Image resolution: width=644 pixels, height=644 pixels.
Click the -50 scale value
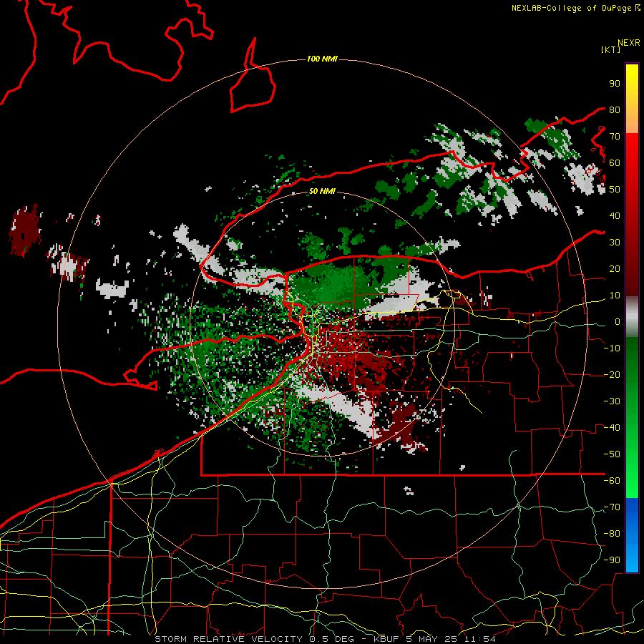(612, 454)
